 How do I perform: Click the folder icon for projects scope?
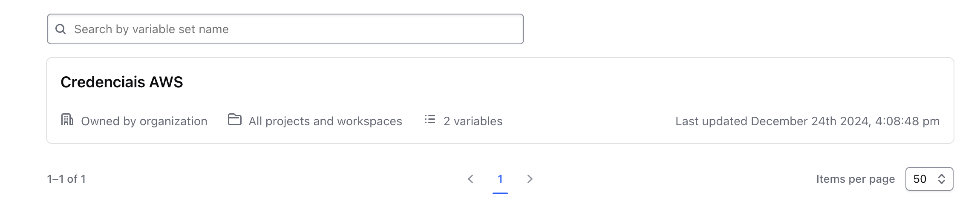235,120
